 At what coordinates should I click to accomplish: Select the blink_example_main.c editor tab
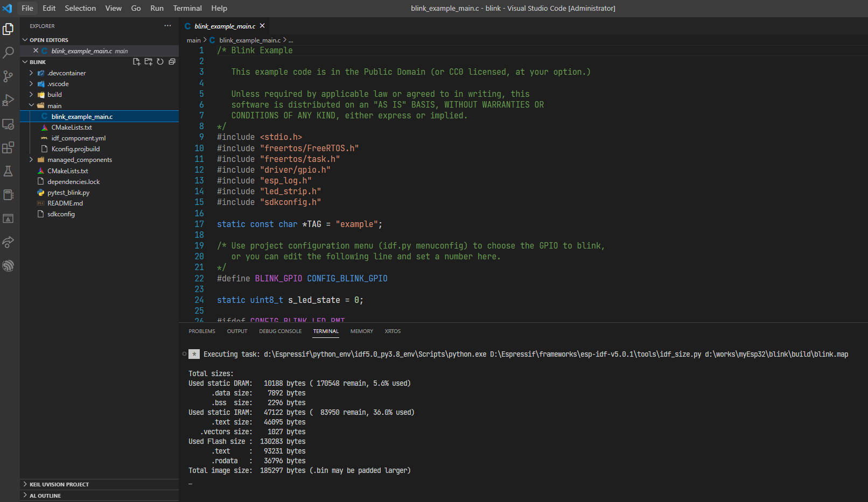click(225, 26)
